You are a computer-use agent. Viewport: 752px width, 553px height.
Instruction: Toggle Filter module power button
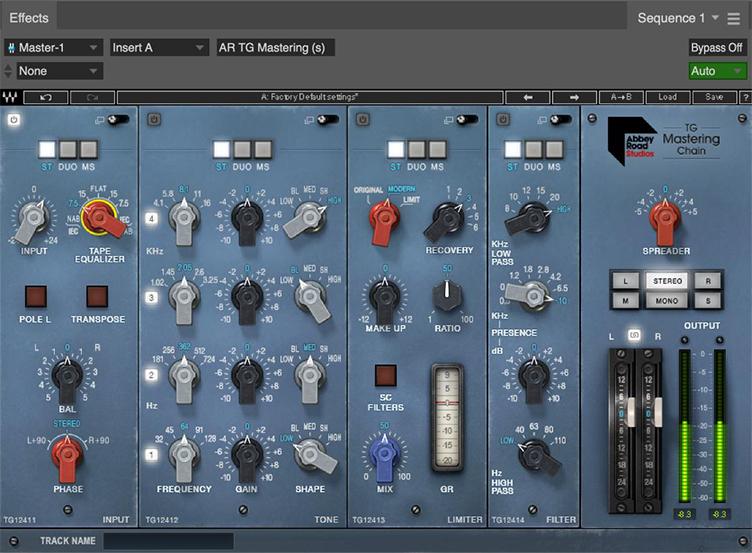pos(502,119)
